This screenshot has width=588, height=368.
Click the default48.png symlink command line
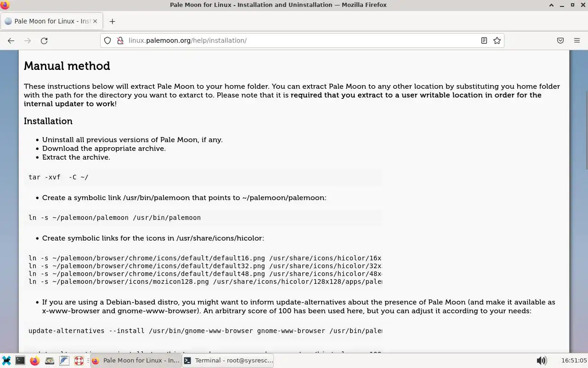pyautogui.click(x=205, y=274)
